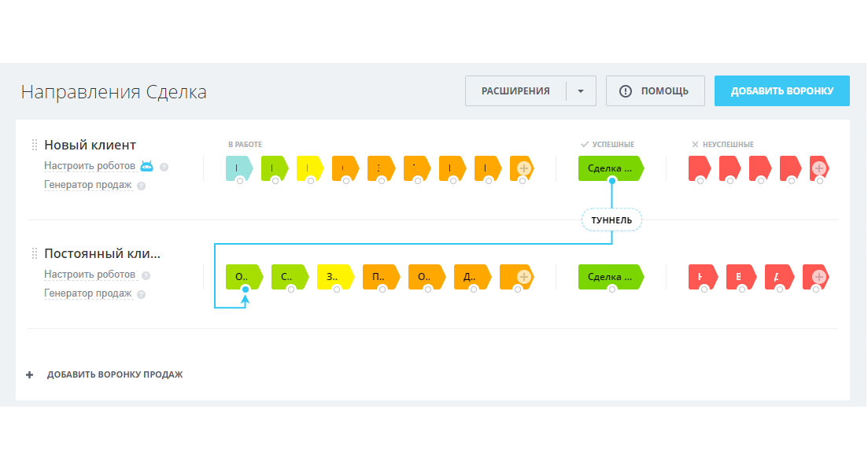Image resolution: width=868 pixels, height=472 pixels.
Task: Click the ПОМОЩЬ help button
Action: tap(655, 91)
